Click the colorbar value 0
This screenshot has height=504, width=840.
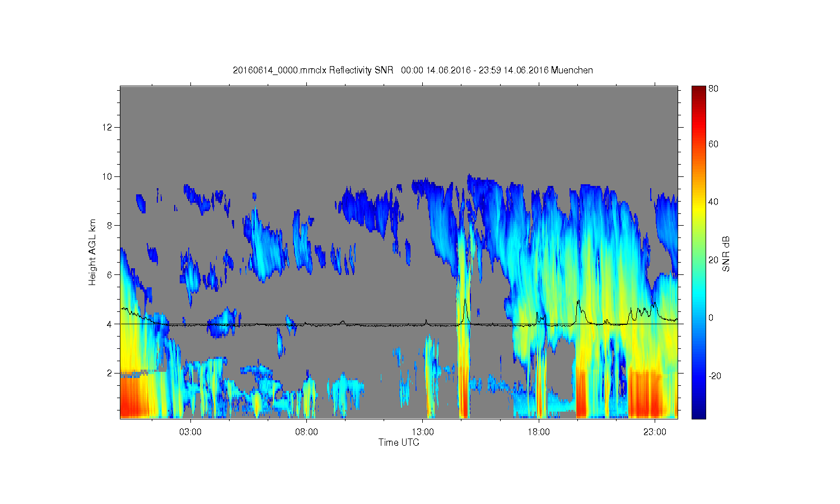click(711, 318)
